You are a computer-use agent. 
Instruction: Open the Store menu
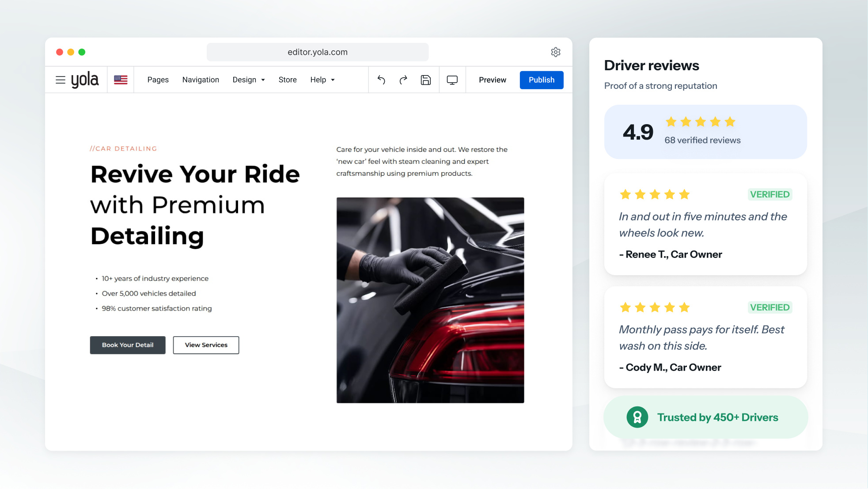[288, 80]
